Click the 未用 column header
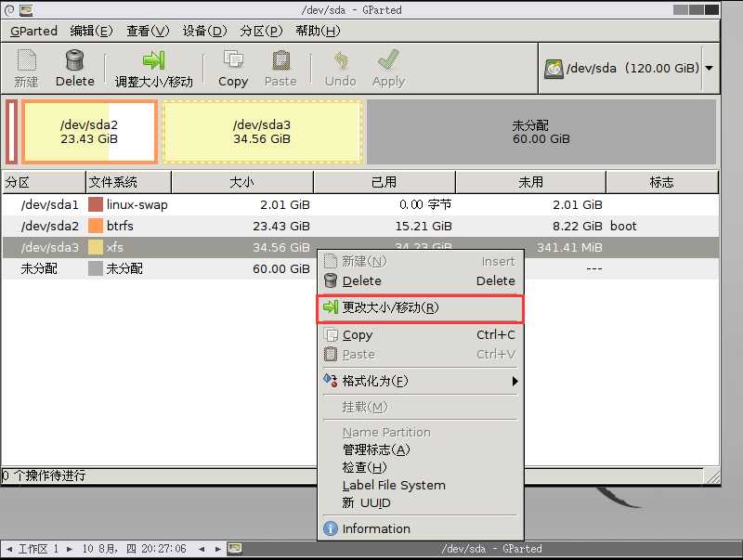 click(530, 182)
